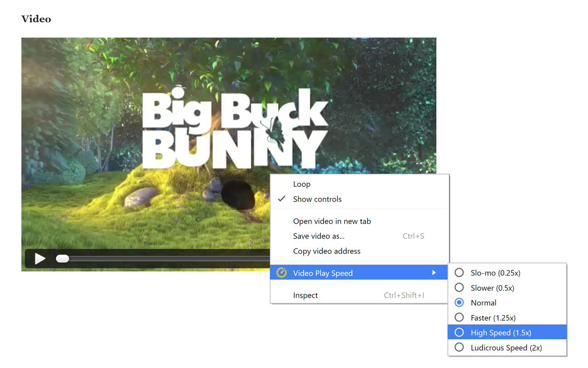This screenshot has width=588, height=368.
Task: Select Normal playback speed option
Action: pyautogui.click(x=507, y=303)
